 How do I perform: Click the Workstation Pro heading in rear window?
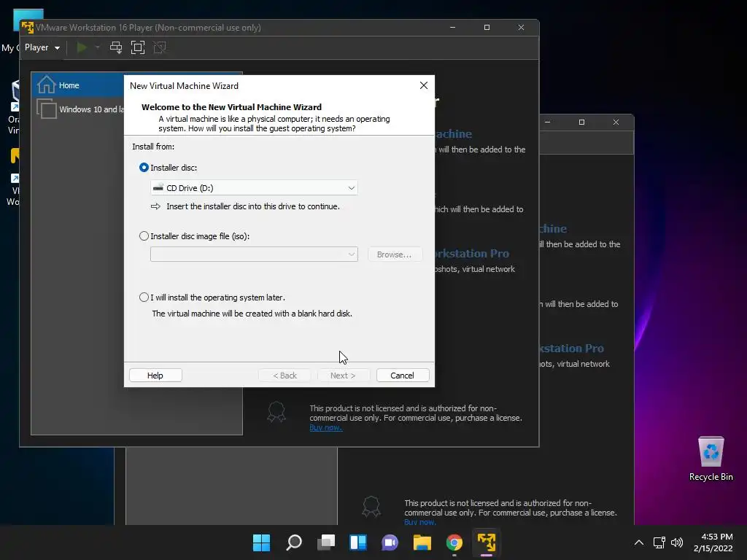coord(571,348)
